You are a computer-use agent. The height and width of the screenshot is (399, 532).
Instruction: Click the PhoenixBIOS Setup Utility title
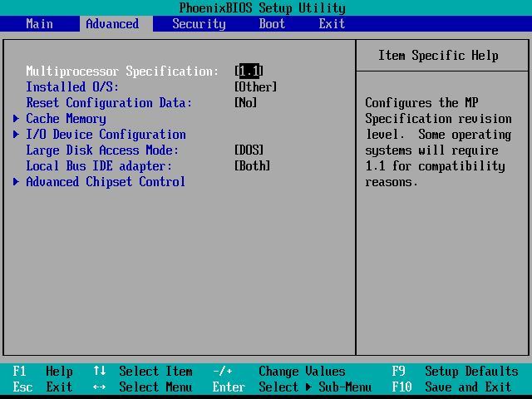(x=263, y=7)
